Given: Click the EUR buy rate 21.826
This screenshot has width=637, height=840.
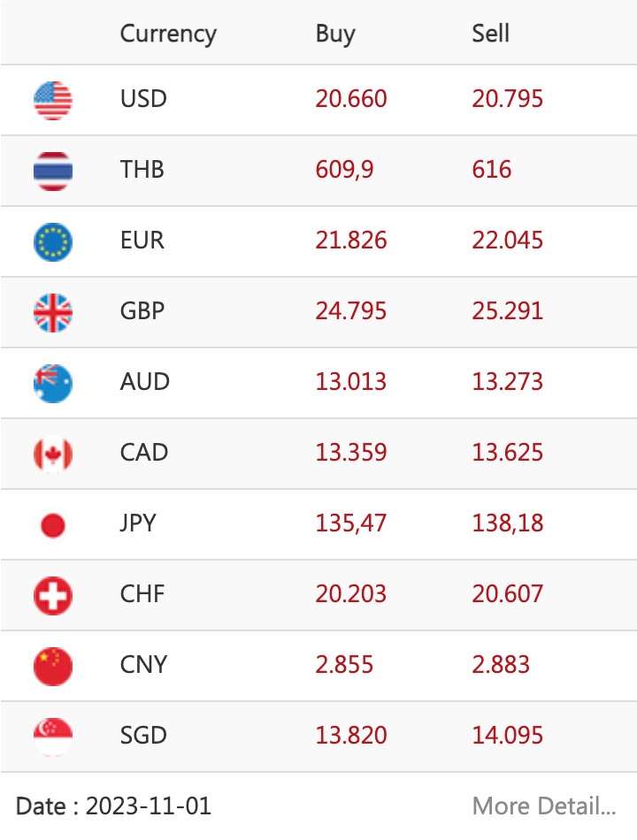Looking at the screenshot, I should click(x=350, y=240).
